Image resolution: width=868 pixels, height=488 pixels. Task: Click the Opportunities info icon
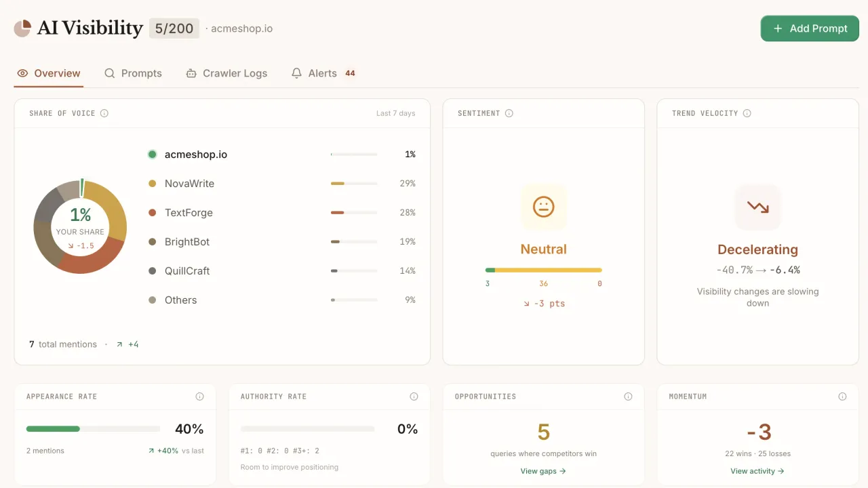click(628, 396)
